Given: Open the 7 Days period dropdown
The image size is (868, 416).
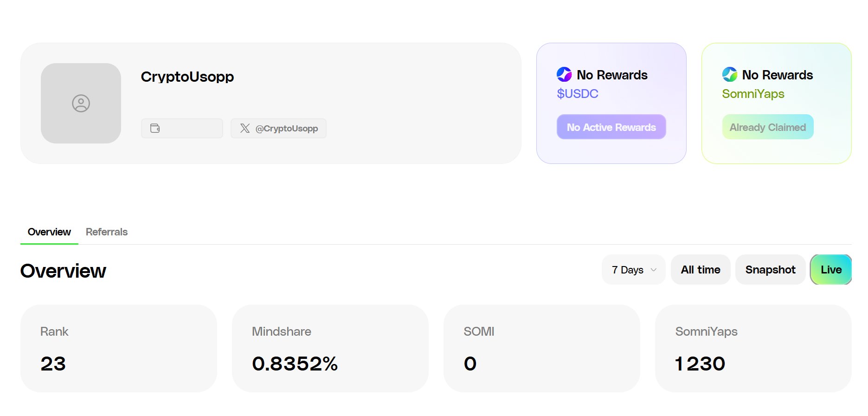Looking at the screenshot, I should [628, 270].
